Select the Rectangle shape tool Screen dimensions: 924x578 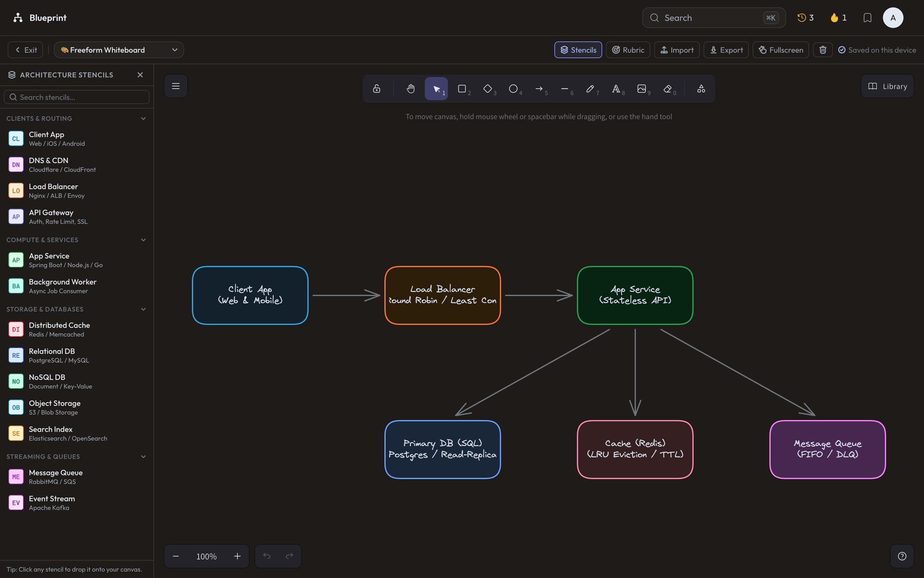(462, 89)
